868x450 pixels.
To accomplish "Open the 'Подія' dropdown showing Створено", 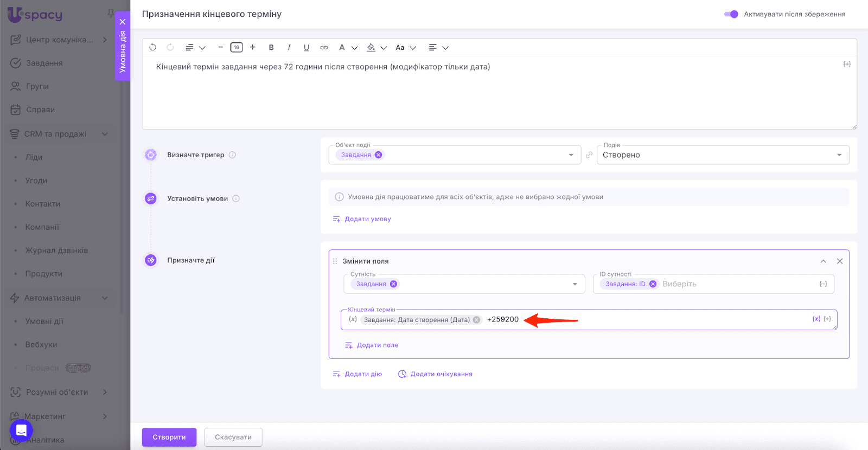I will click(x=723, y=155).
